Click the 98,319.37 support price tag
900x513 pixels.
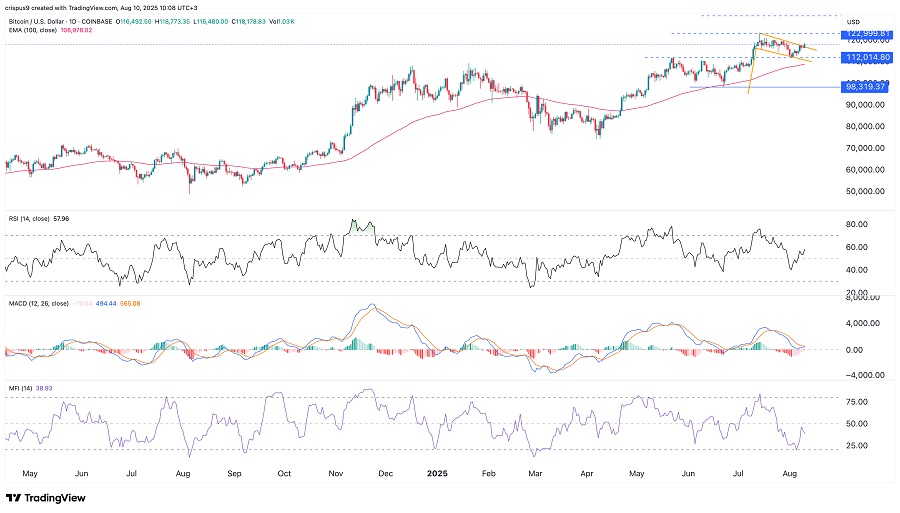[867, 87]
